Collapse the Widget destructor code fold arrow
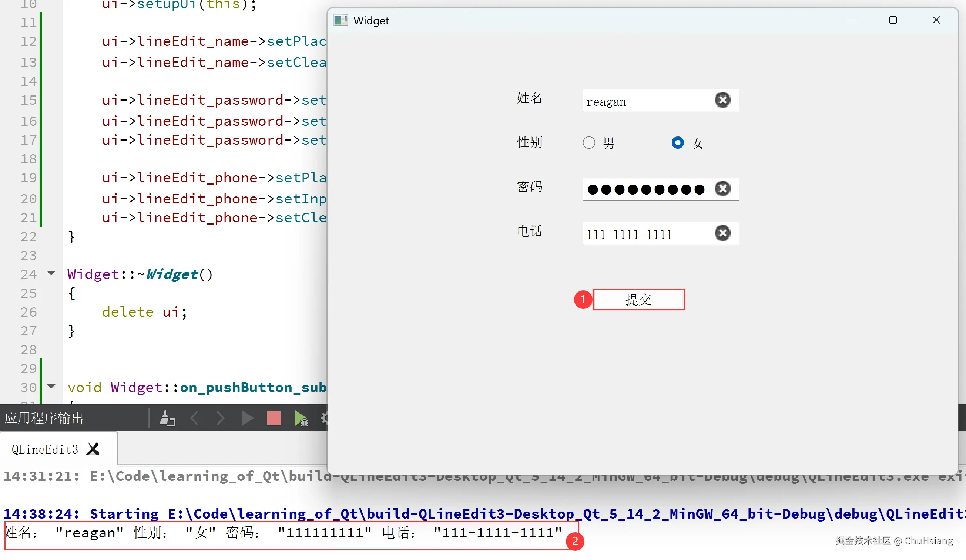The width and height of the screenshot is (966, 560). 51,273
